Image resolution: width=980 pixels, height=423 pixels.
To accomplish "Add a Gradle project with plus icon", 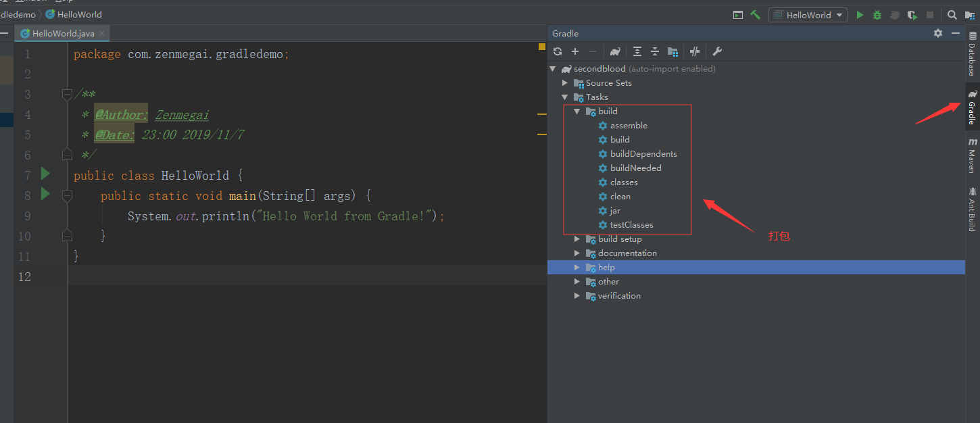I will [575, 51].
